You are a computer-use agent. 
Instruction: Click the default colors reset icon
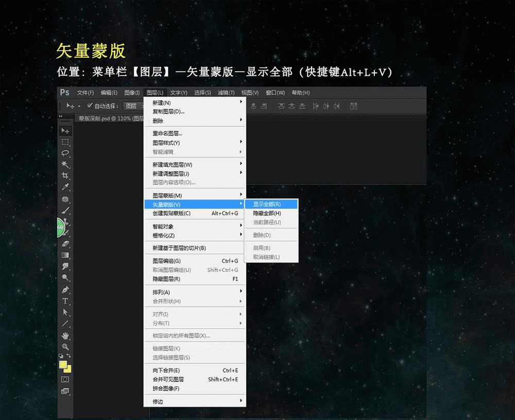click(x=61, y=356)
